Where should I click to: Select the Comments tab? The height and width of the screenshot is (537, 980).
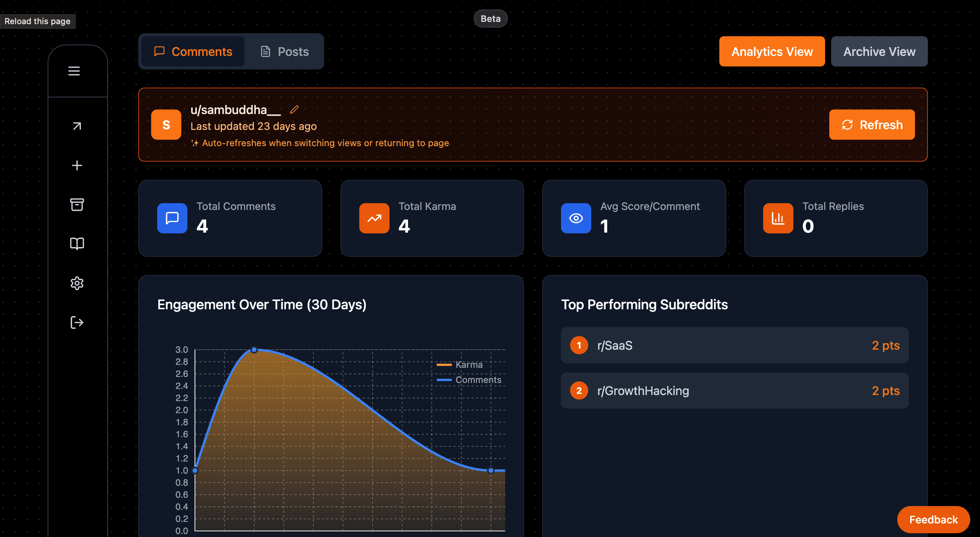click(x=193, y=52)
